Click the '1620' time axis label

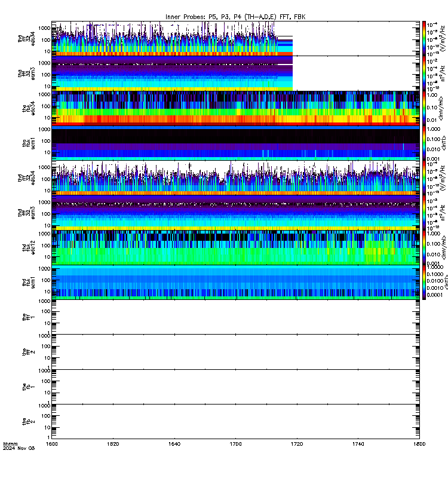point(113,444)
